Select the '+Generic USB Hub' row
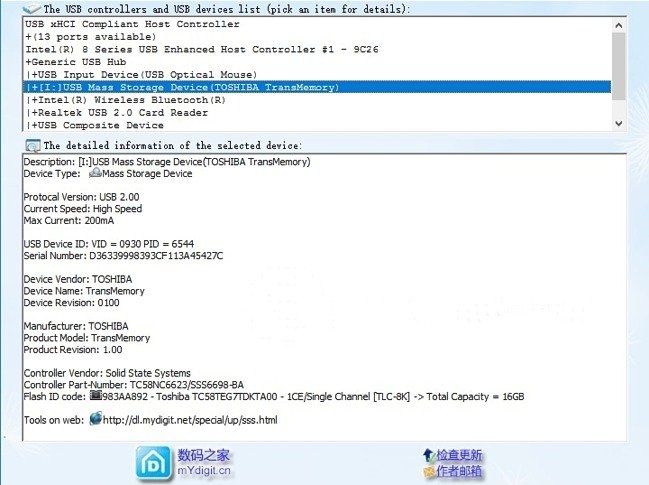Image resolution: width=649 pixels, height=485 pixels. (x=317, y=62)
